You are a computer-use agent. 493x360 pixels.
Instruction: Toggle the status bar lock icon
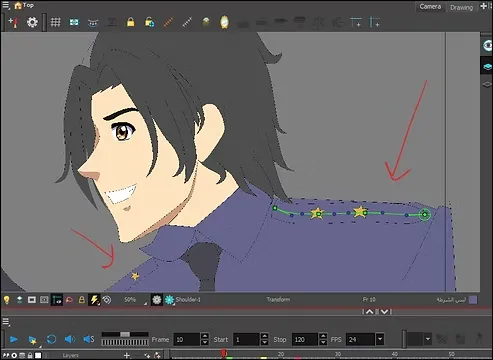click(81, 300)
